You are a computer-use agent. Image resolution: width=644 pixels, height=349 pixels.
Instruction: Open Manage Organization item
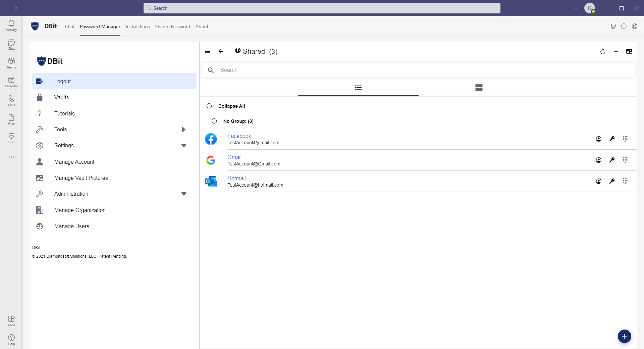coord(114,210)
